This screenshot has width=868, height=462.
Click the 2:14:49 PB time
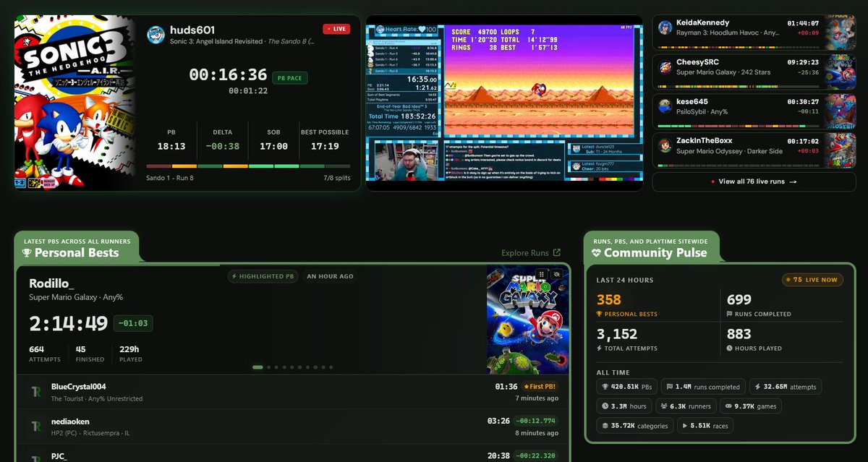pyautogui.click(x=68, y=323)
